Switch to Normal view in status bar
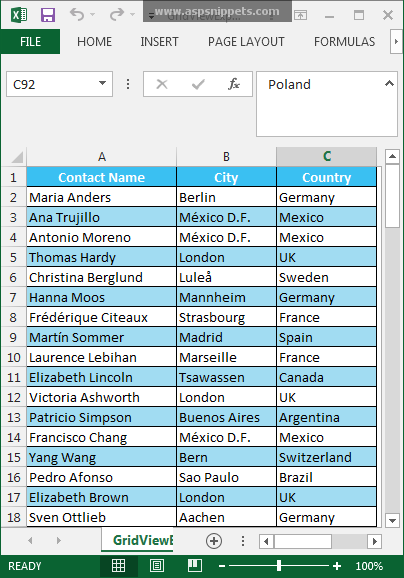 pos(119,565)
